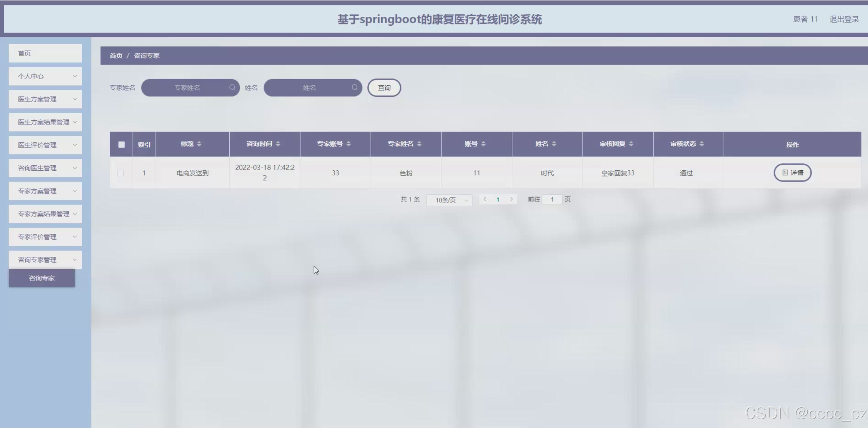Click search icon in 专家姓名 field
Screen dimensions: 868x428
click(232, 87)
